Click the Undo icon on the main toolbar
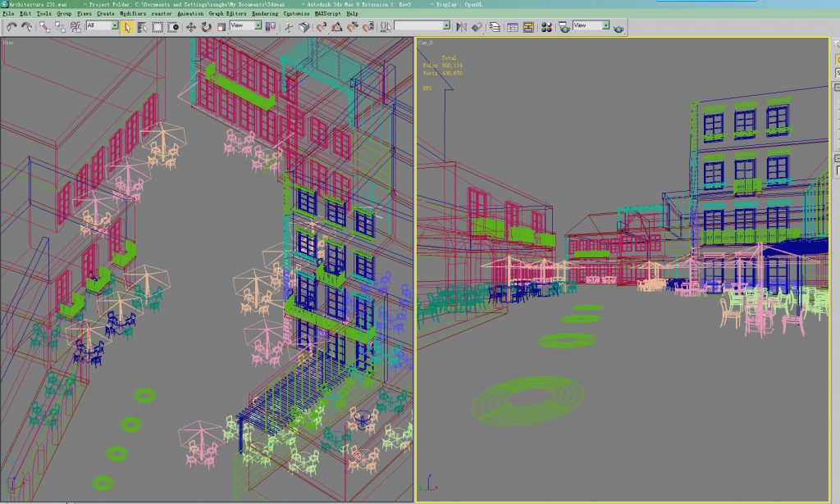 coord(11,27)
